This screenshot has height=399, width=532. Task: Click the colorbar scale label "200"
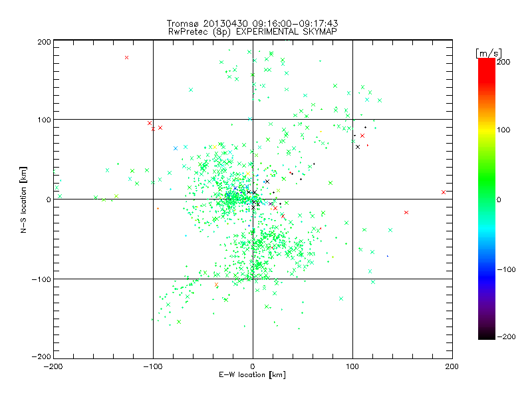[x=503, y=62]
